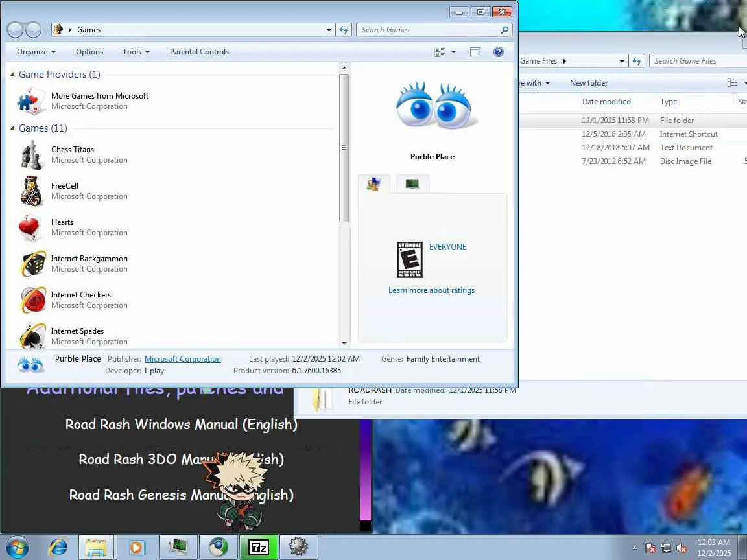Image resolution: width=747 pixels, height=560 pixels.
Task: Open More Games from Microsoft puzzle icon
Action: coord(31,101)
